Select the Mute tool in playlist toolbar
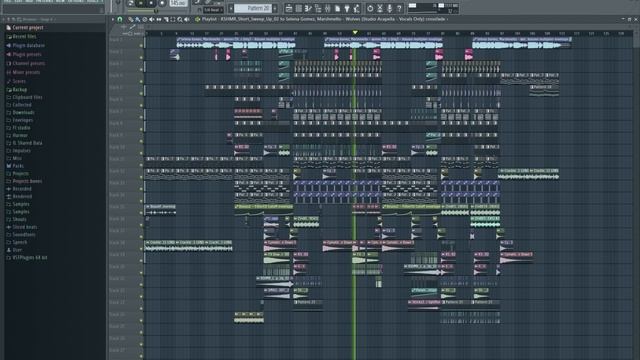Image resolution: width=640 pixels, height=360 pixels. [151, 19]
